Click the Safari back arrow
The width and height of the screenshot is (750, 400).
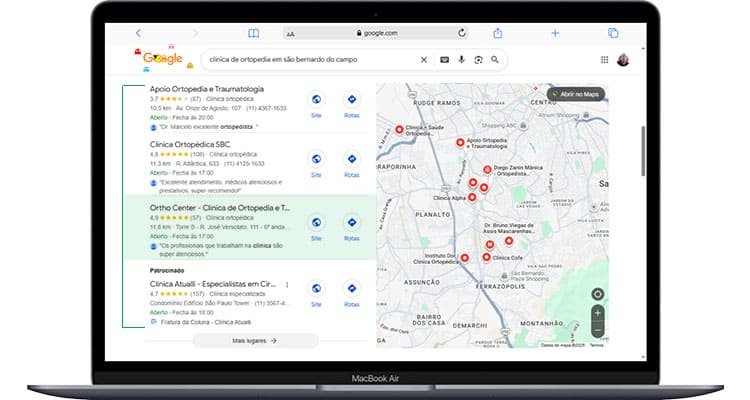click(x=138, y=33)
